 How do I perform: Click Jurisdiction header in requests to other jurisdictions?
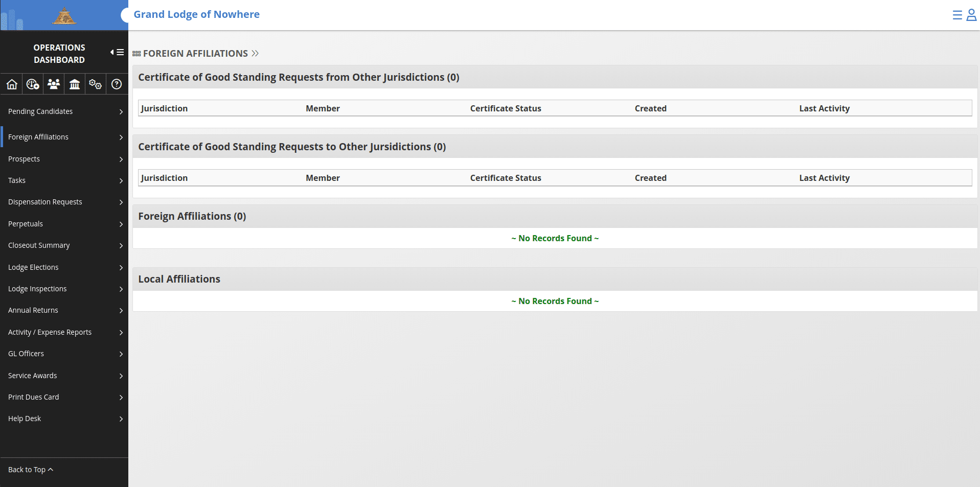[165, 178]
